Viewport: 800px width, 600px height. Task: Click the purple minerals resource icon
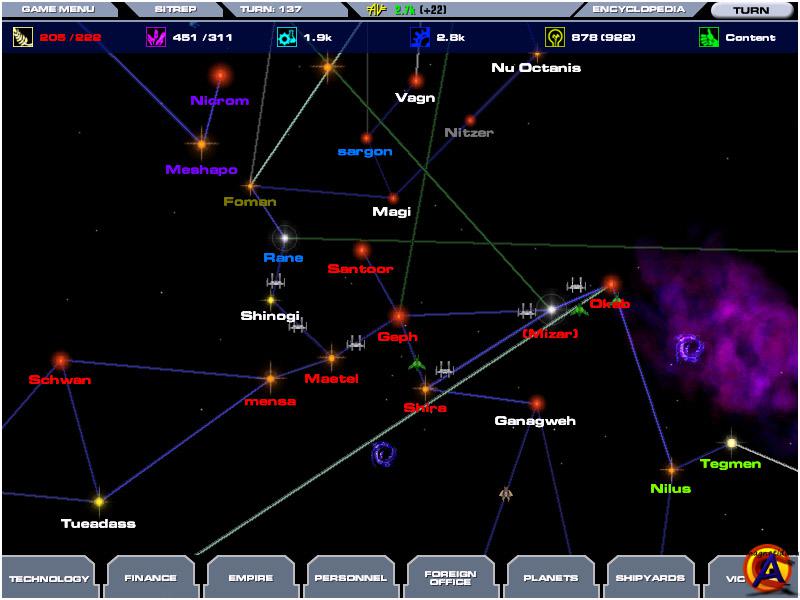(155, 38)
